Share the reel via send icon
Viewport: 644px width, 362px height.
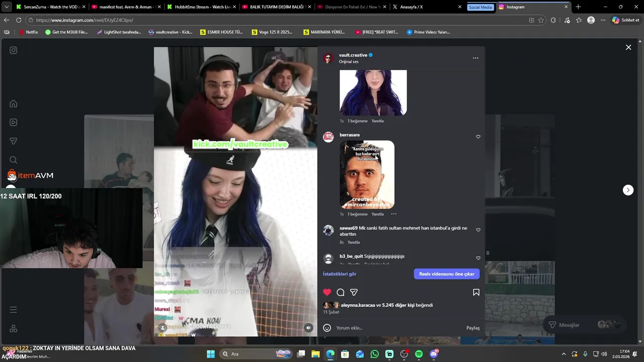click(x=354, y=292)
